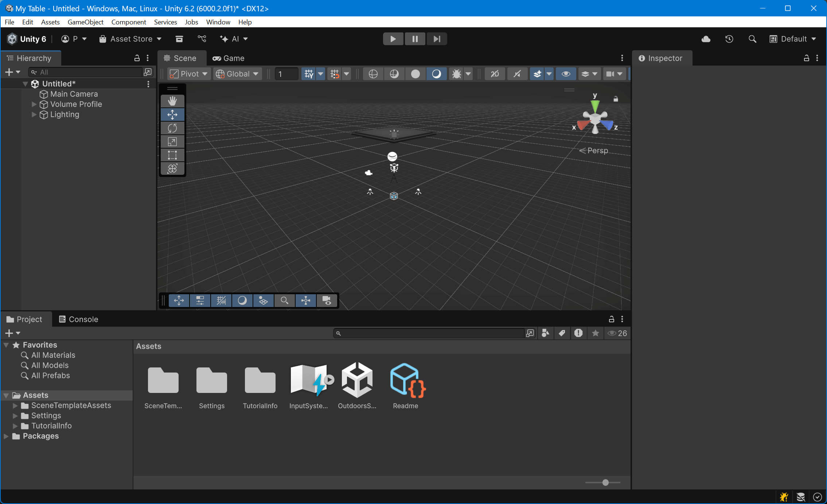Select the Scale tool

pos(172,141)
